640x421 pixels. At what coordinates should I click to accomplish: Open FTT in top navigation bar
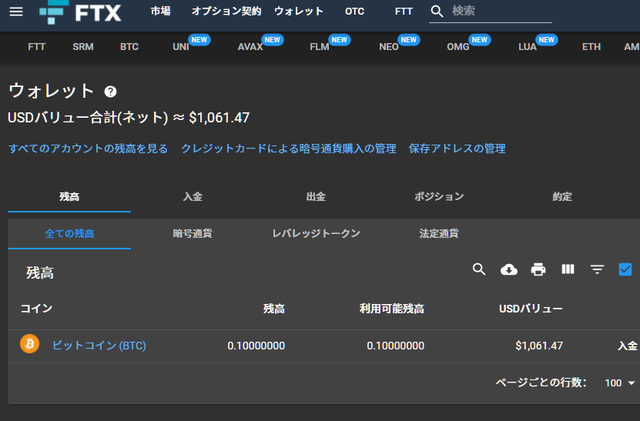[x=403, y=11]
